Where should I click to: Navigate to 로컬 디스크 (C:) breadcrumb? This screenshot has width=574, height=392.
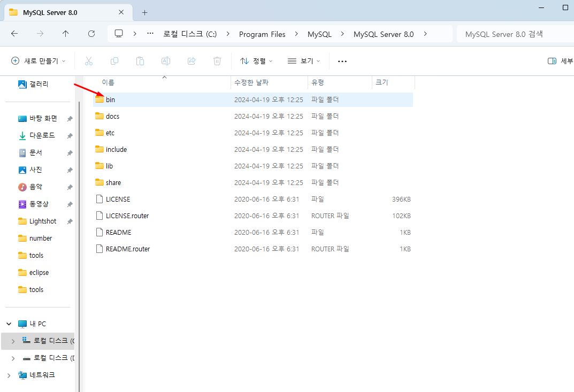190,34
